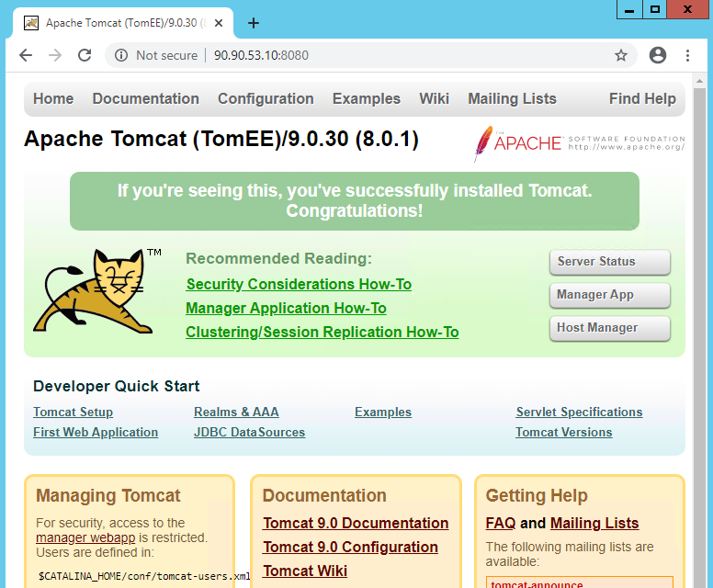This screenshot has height=588, width=713.
Task: Click the Server Status button
Action: pyautogui.click(x=610, y=262)
